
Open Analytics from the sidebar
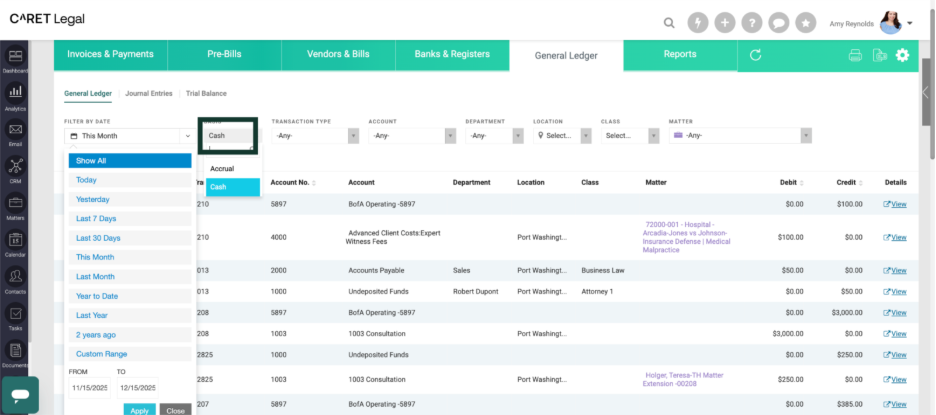pyautogui.click(x=16, y=93)
